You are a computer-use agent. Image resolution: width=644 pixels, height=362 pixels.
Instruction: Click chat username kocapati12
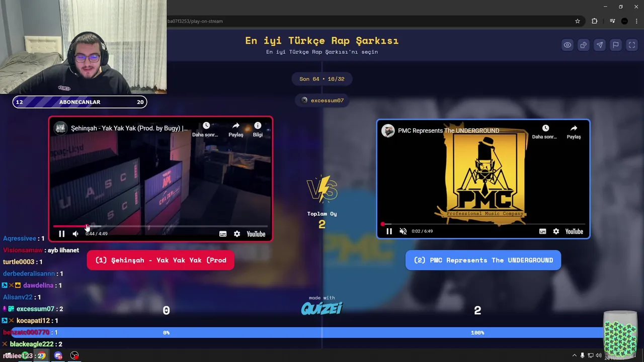coord(33,321)
